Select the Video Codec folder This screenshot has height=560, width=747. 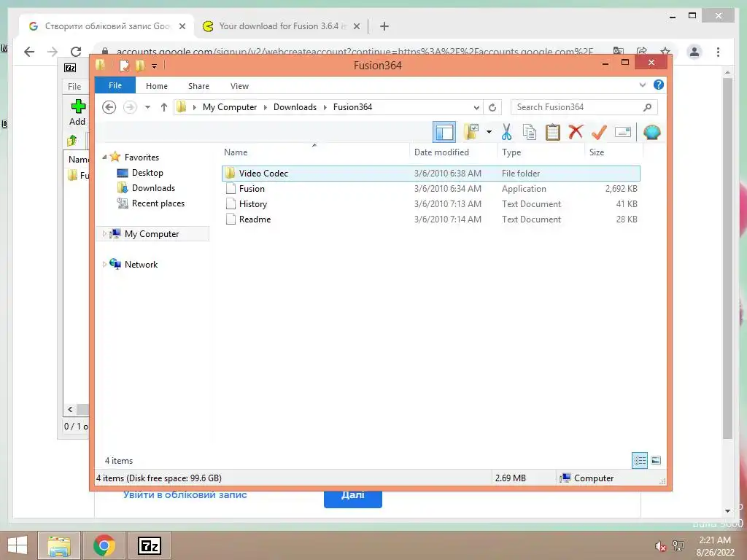coord(430,174)
